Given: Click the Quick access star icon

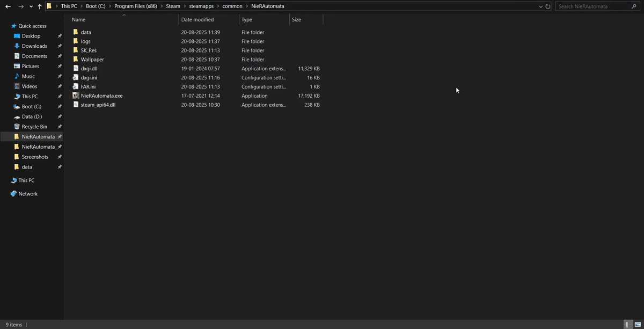Looking at the screenshot, I should tap(14, 26).
